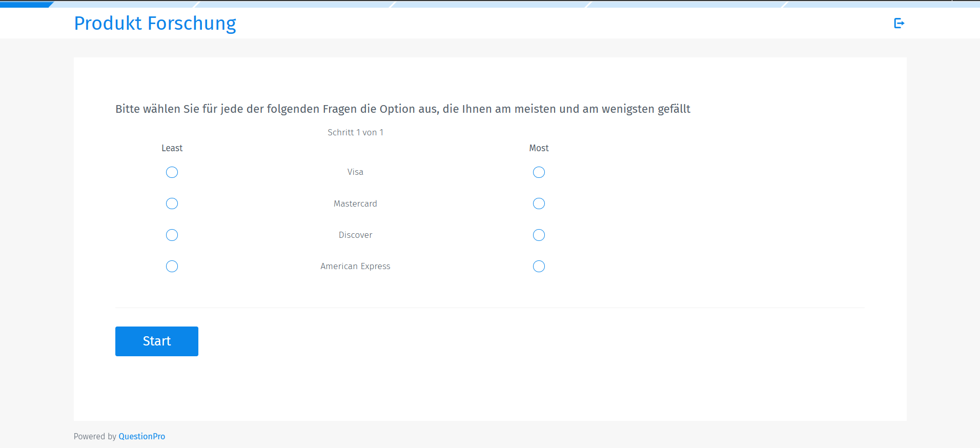The height and width of the screenshot is (448, 980).
Task: Click the Produkt Forschung title
Action: coord(155,24)
